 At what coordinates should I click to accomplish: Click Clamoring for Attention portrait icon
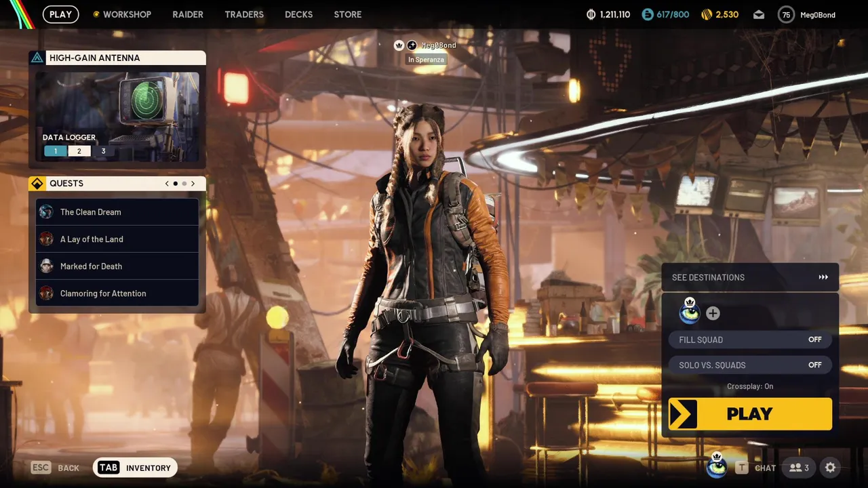46,293
